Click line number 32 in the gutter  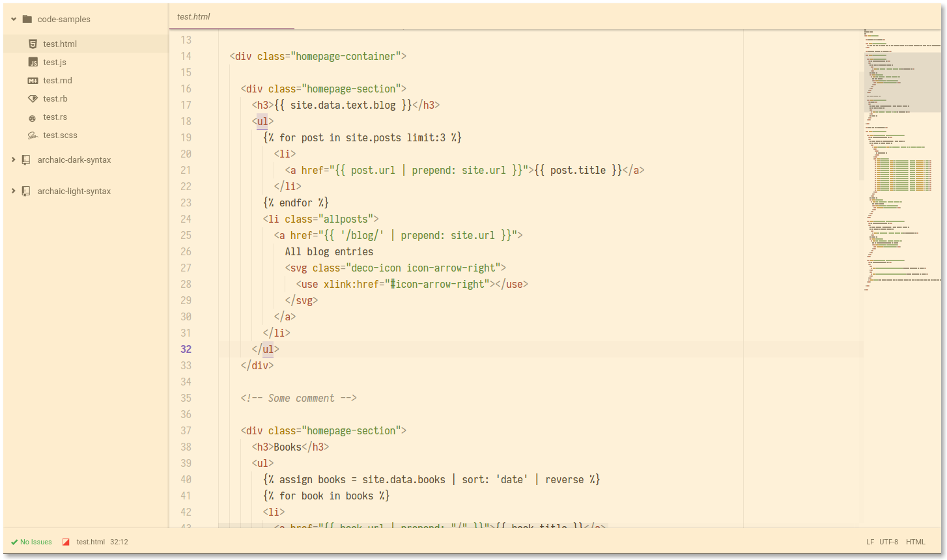(186, 349)
